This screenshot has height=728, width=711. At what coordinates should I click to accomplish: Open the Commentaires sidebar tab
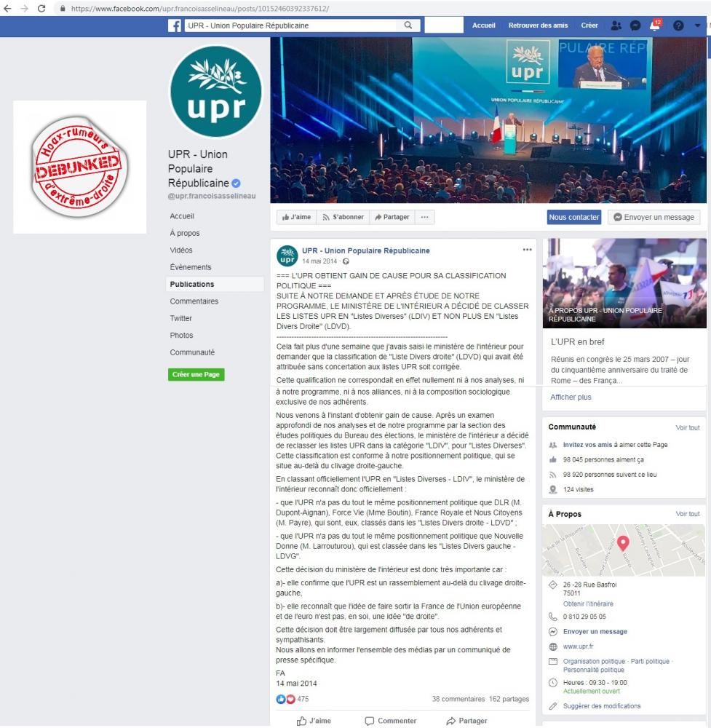[194, 301]
